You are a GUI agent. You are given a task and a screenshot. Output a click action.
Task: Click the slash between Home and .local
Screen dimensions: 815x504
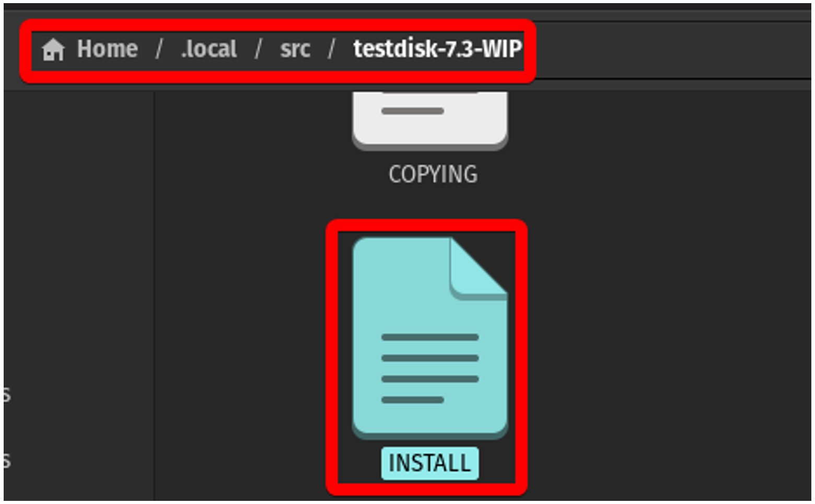click(x=159, y=49)
